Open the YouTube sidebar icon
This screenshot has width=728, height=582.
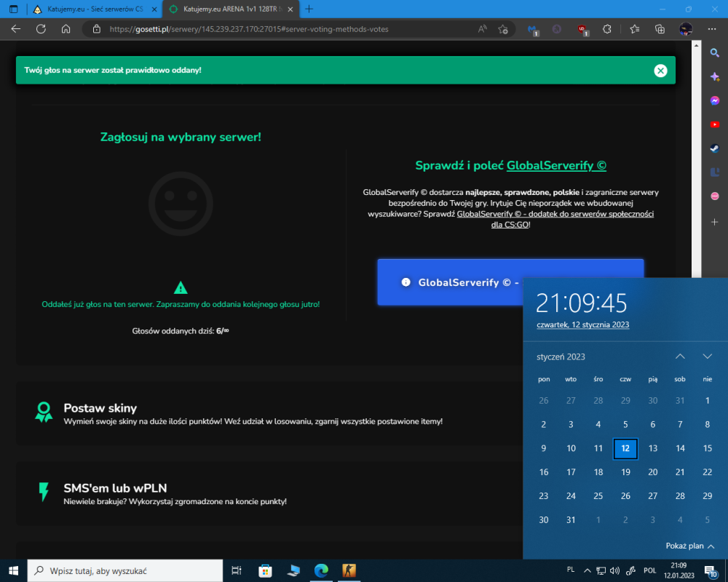point(715,124)
